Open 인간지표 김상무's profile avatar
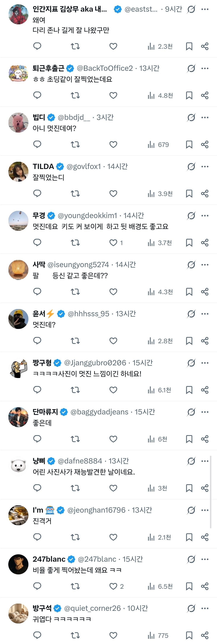The height and width of the screenshot is (644, 217). [19, 14]
